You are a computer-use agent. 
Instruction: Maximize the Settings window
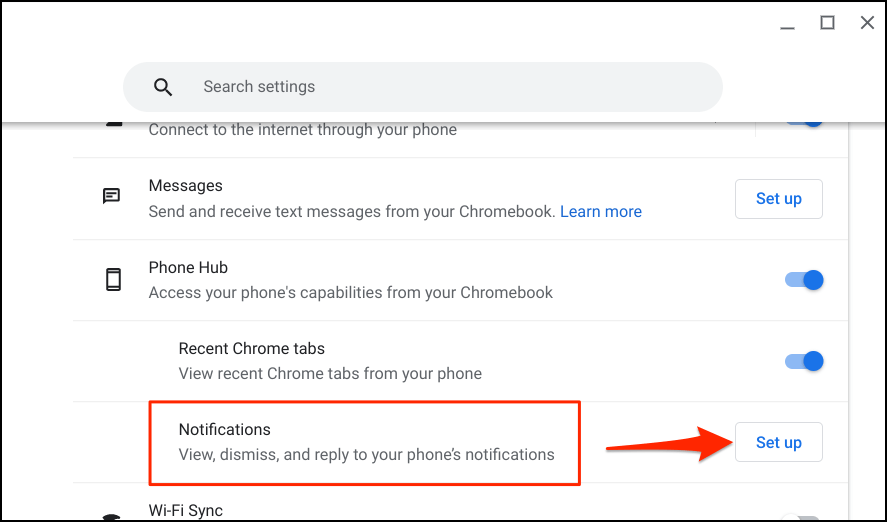(x=827, y=23)
